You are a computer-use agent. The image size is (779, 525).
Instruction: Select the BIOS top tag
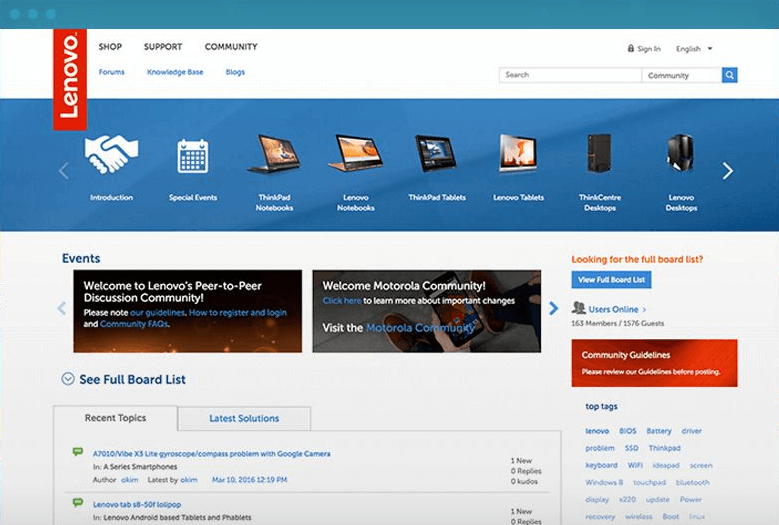(x=627, y=431)
